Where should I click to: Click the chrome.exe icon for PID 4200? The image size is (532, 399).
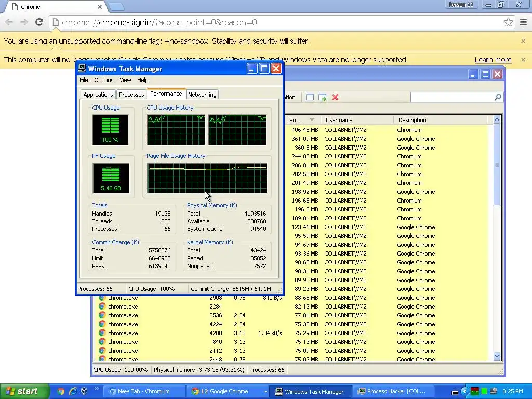(x=102, y=333)
